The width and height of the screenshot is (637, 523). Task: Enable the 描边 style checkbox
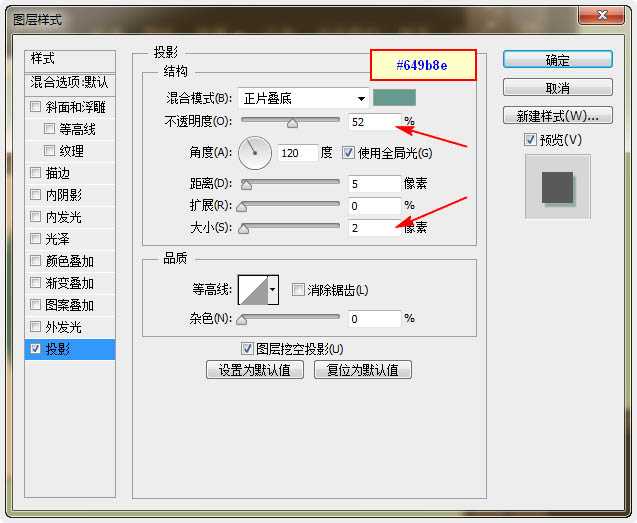(36, 173)
